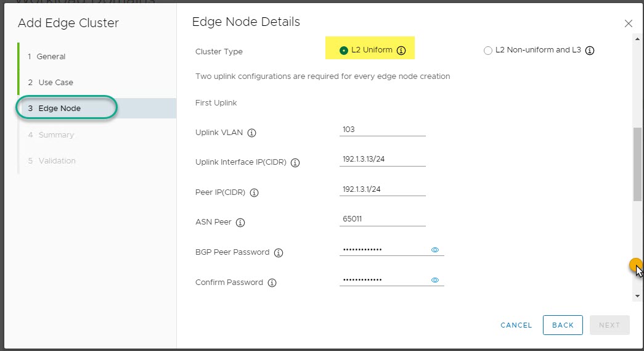The image size is (644, 351).
Task: Click Uplink Interface IP(CIDR) info icon
Action: tap(295, 163)
